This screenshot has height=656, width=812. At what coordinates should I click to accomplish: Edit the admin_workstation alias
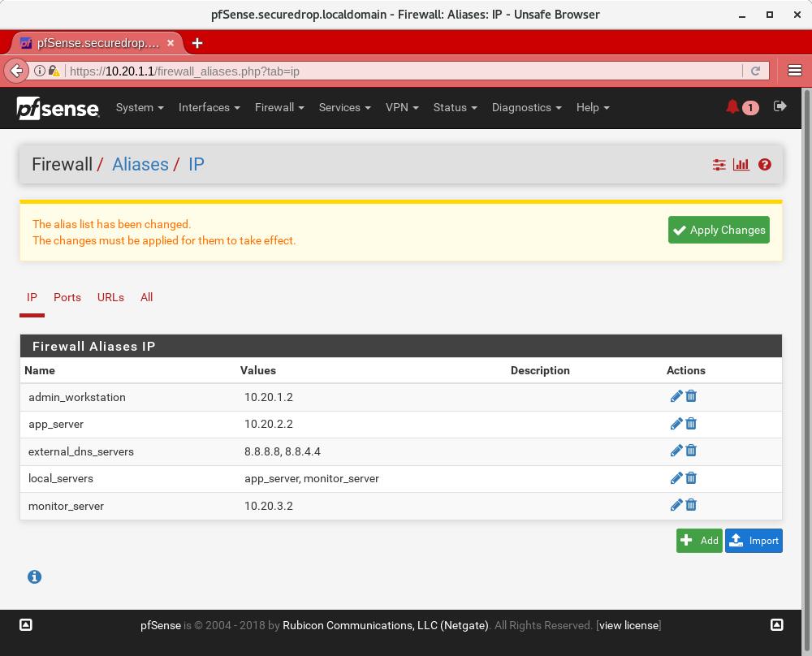point(676,396)
